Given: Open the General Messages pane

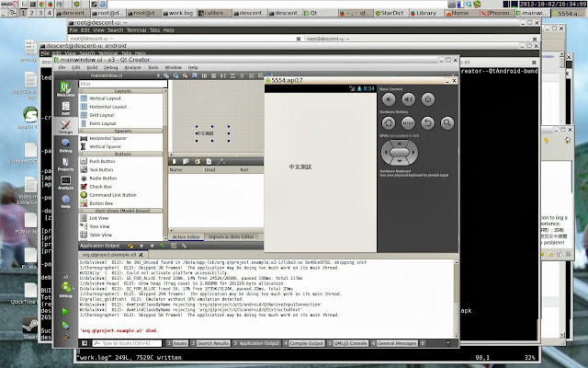Looking at the screenshot, I should tap(394, 343).
